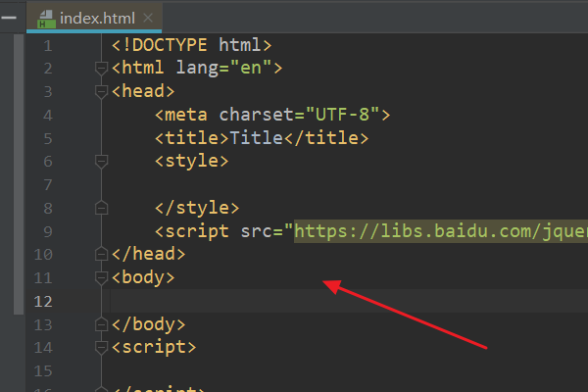
Task: Click line number 1 in the gutter
Action: pyautogui.click(x=48, y=46)
